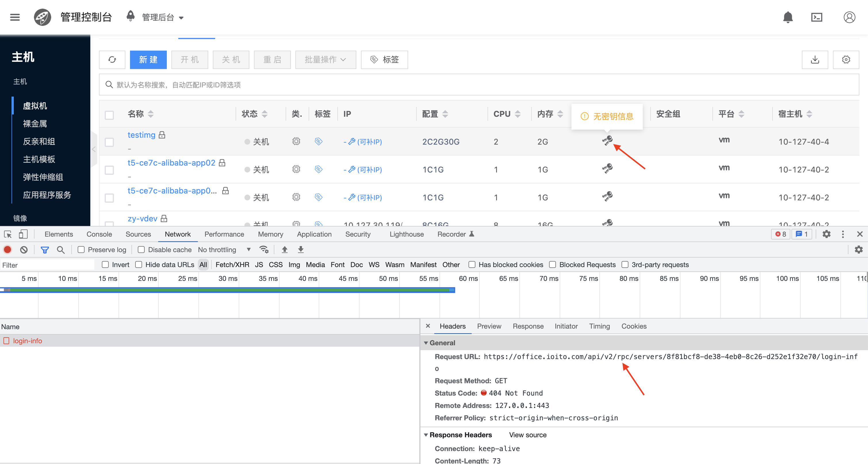Click the tag icon in testimg row

[318, 141]
